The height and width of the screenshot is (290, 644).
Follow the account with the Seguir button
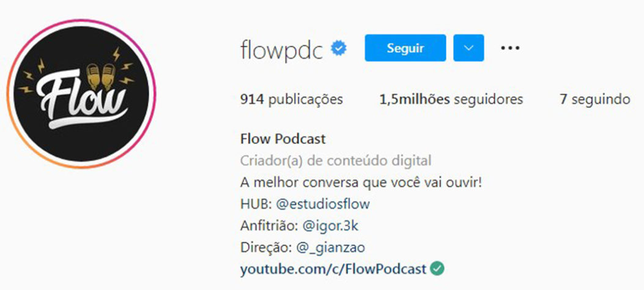click(405, 48)
